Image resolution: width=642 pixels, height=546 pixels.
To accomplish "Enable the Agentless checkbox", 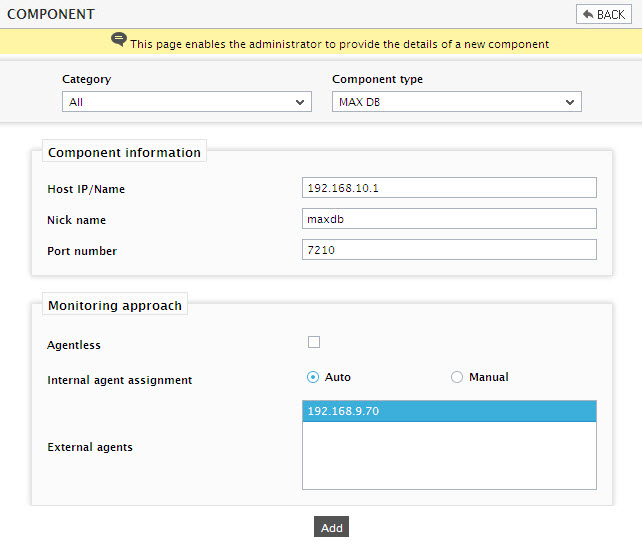I will (314, 342).
